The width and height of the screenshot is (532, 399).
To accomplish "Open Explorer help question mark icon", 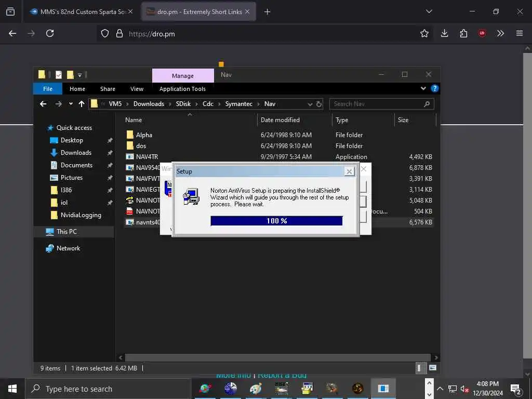I will click(x=434, y=88).
